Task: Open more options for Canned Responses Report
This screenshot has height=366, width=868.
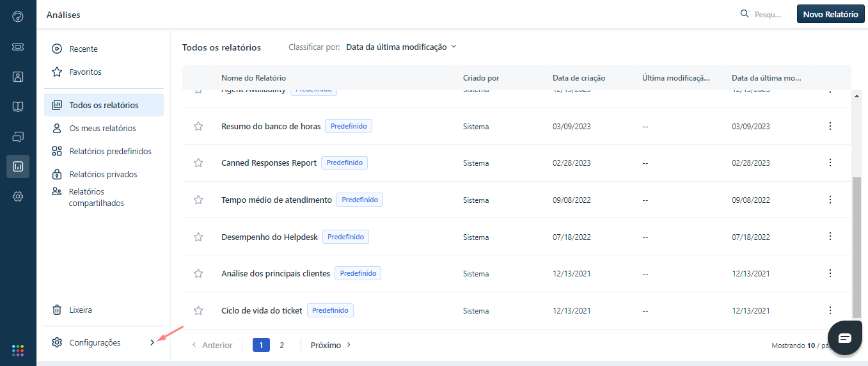Action: click(830, 163)
